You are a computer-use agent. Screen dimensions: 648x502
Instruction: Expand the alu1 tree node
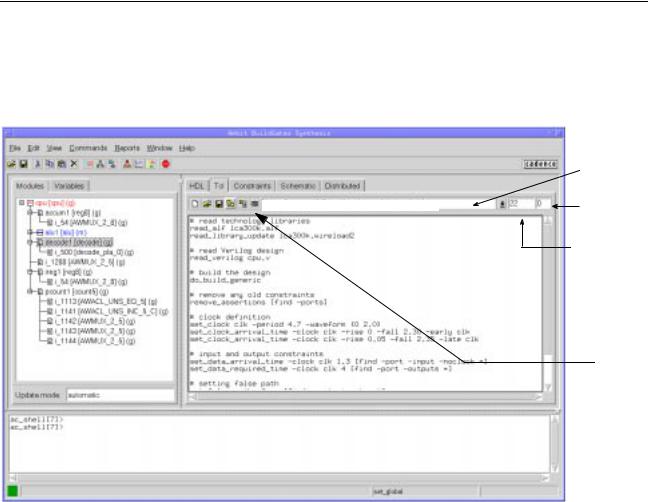click(30, 233)
